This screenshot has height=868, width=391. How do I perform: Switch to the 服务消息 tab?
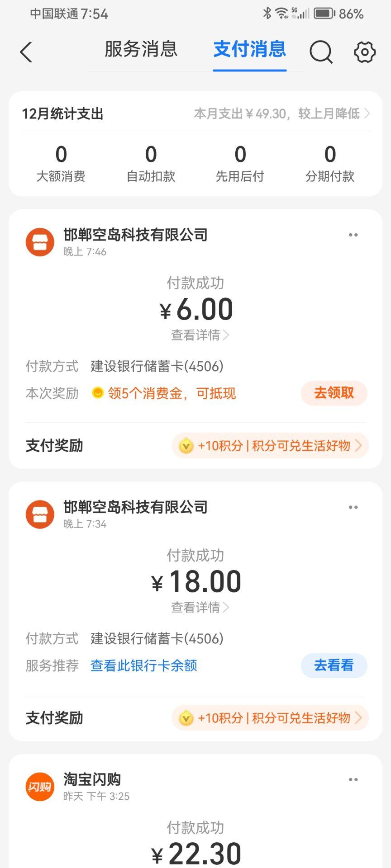click(141, 49)
